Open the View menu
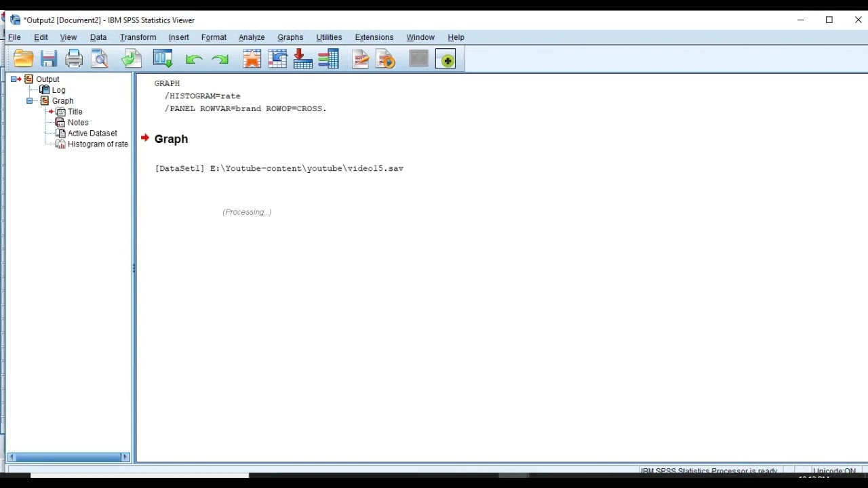868x488 pixels. pyautogui.click(x=68, y=37)
